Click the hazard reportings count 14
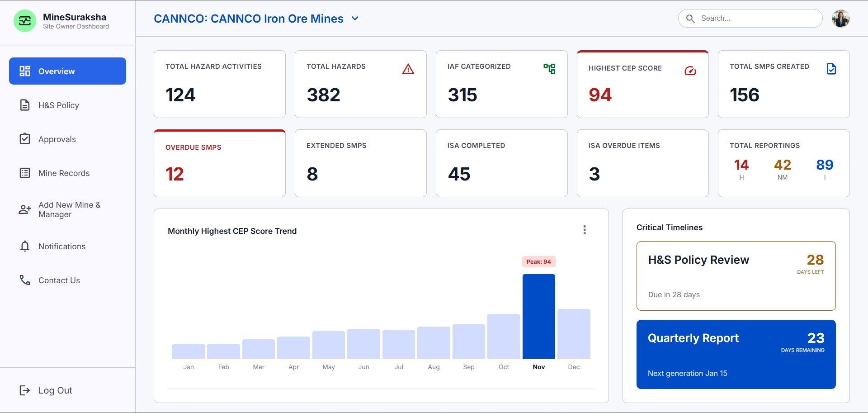The height and width of the screenshot is (413, 868). 741,165
